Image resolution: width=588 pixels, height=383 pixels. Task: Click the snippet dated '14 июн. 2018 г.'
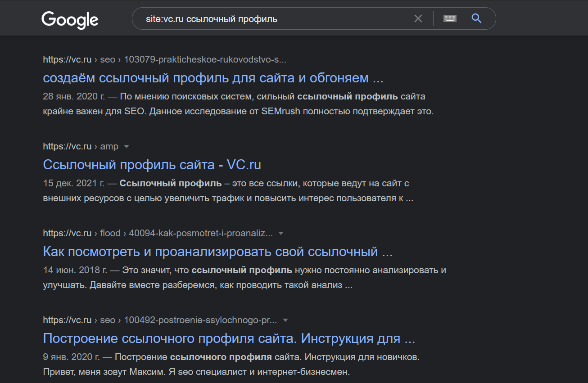244,278
